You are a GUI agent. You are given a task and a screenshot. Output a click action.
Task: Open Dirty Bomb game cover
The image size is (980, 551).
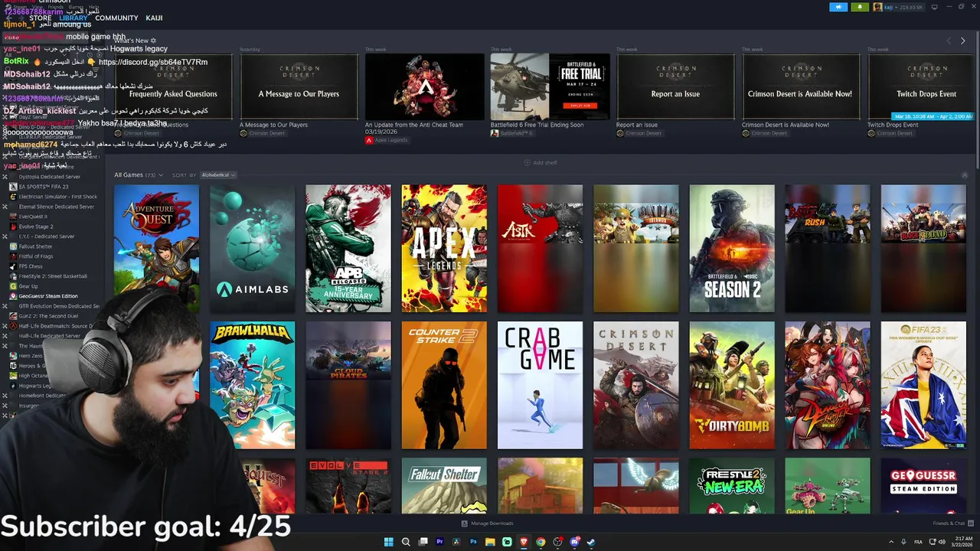(732, 385)
